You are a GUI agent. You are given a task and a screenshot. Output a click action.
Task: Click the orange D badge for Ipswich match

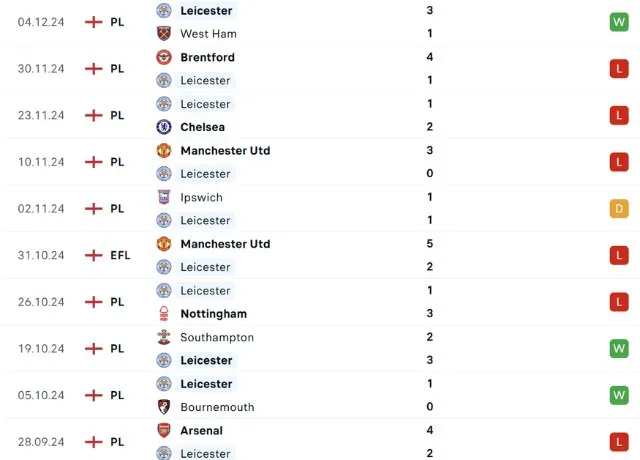(x=618, y=209)
